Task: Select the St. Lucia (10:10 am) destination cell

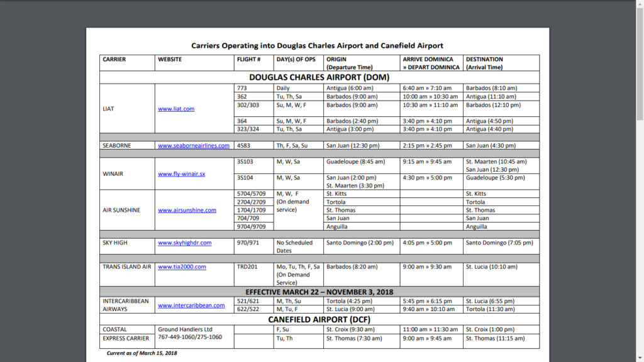Action: (501, 275)
